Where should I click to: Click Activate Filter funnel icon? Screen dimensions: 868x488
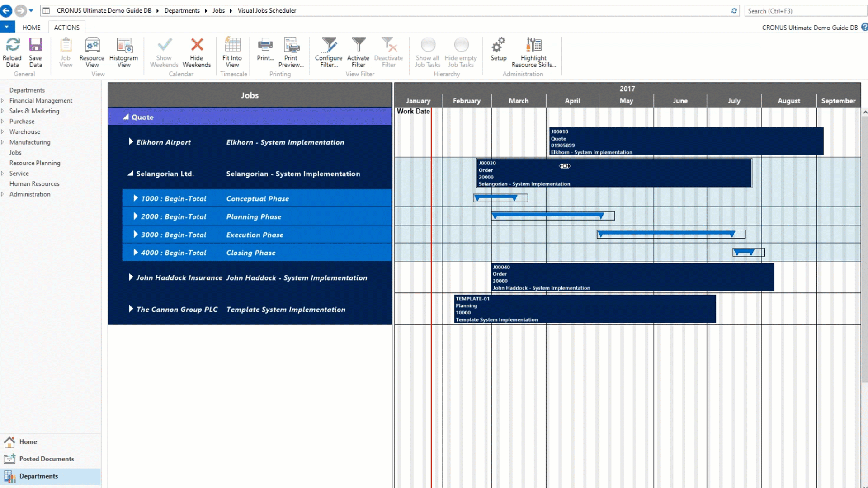[x=359, y=44]
